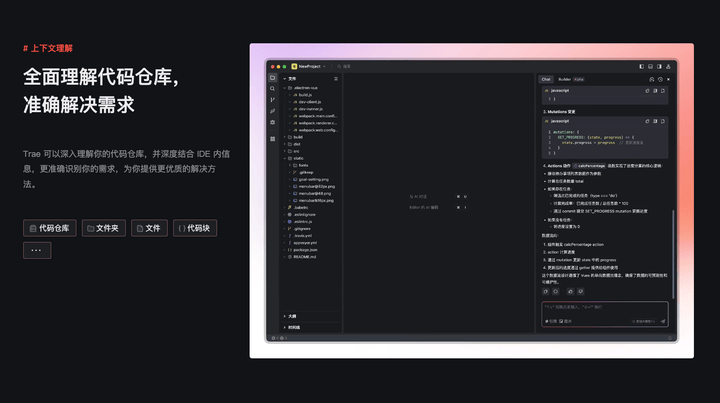Switch to the Chat tab
This screenshot has height=403, width=720.
pos(546,79)
